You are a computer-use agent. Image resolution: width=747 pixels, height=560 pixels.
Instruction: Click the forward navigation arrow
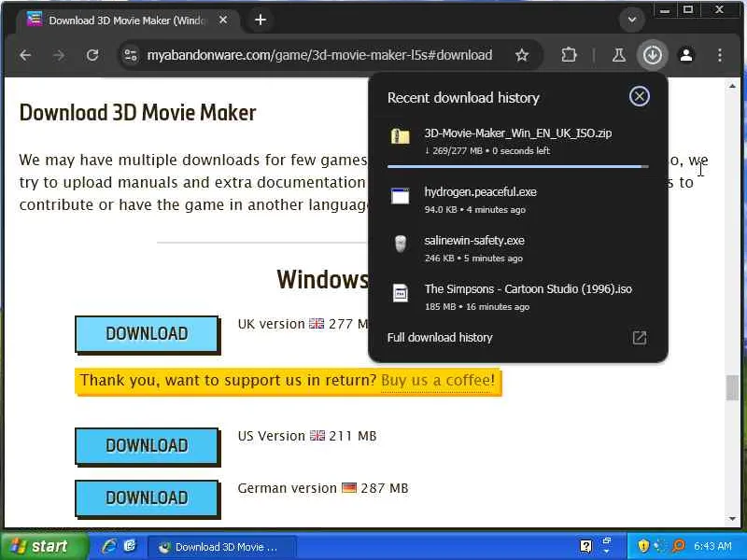tap(59, 55)
